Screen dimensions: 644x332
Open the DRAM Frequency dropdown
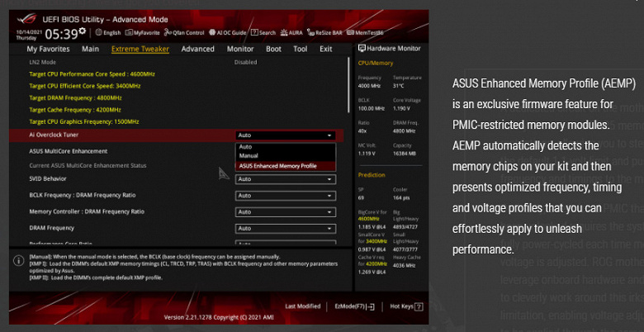[x=286, y=229]
